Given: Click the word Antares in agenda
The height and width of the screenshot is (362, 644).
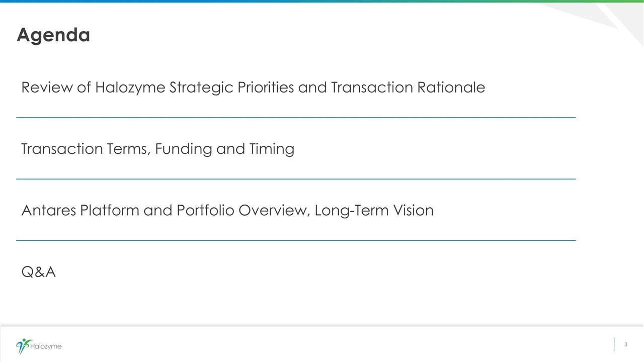Looking at the screenshot, I should coord(49,210).
